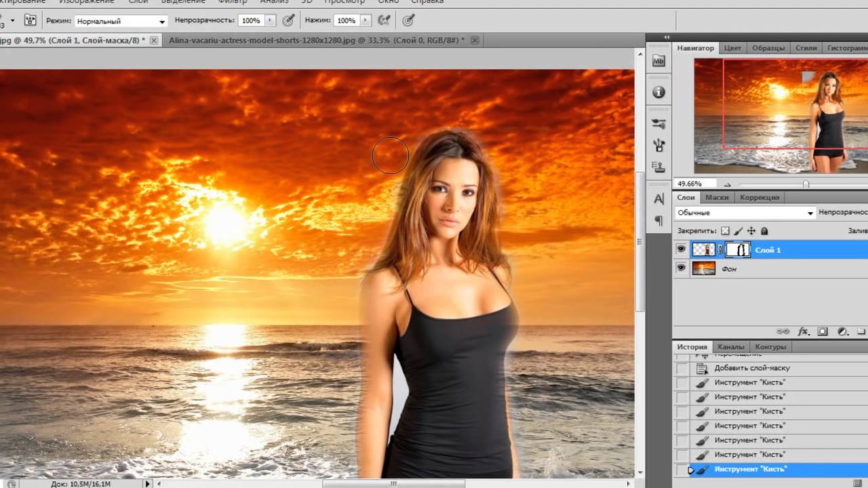Open the fx layer style icon

(804, 332)
